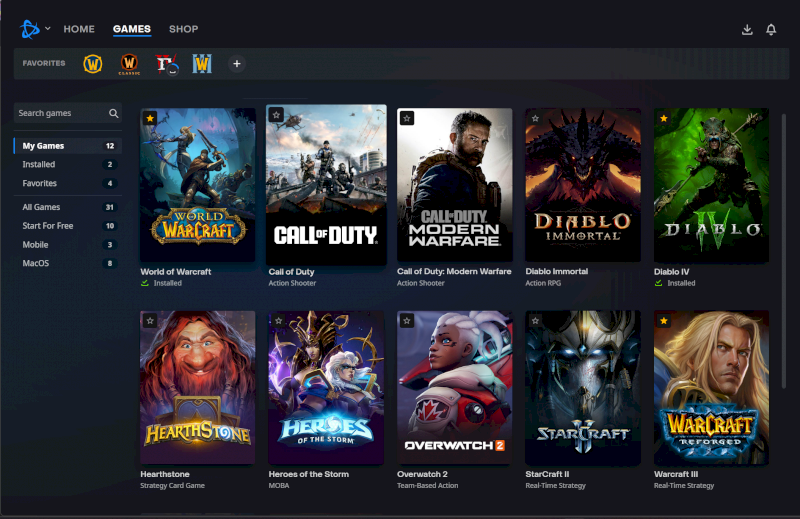This screenshot has width=800, height=519.
Task: Favorite Heroes of the Storm star
Action: click(x=279, y=321)
